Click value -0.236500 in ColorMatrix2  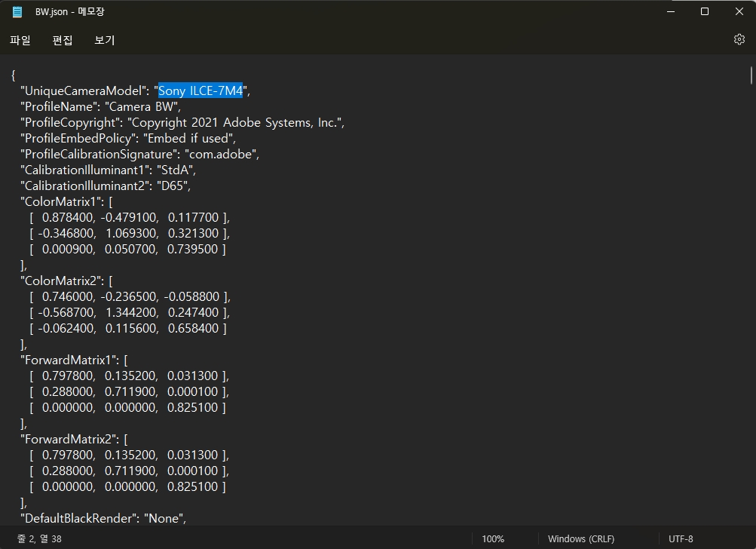(x=128, y=296)
